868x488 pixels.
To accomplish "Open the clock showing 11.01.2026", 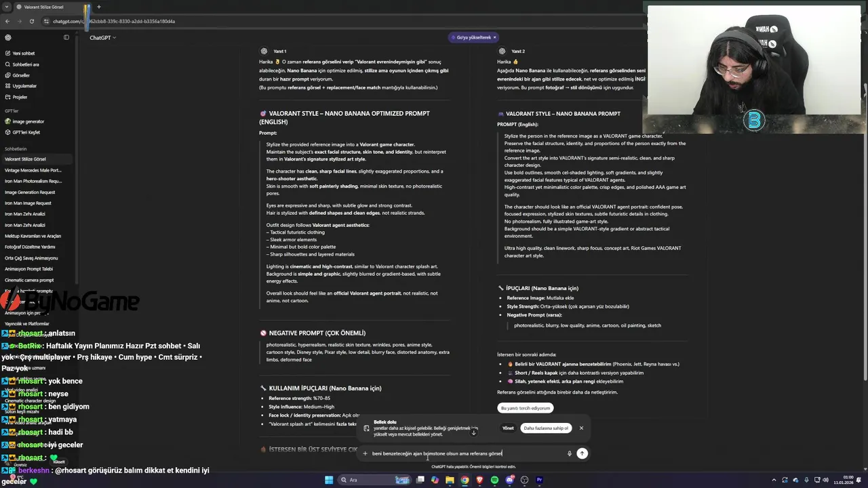I will tap(845, 480).
